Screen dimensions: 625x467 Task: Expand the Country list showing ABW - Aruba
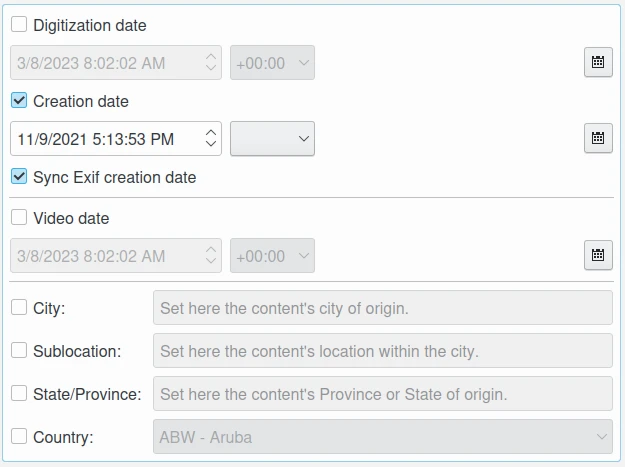(x=382, y=437)
